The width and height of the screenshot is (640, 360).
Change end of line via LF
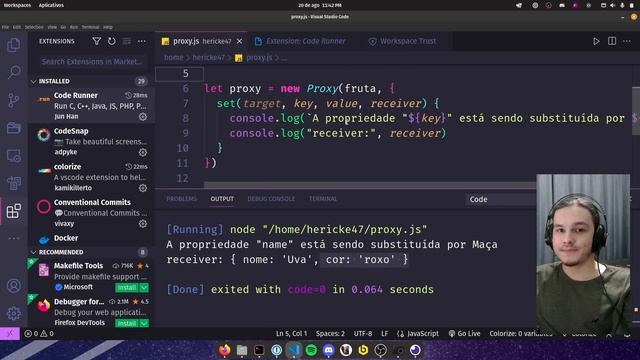click(384, 334)
